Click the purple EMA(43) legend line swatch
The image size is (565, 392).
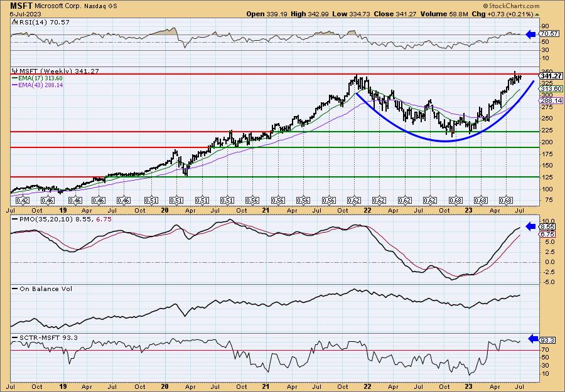15,85
